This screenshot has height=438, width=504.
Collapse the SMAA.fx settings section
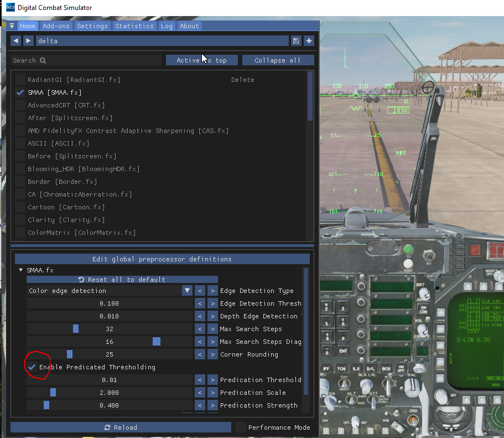[20, 270]
